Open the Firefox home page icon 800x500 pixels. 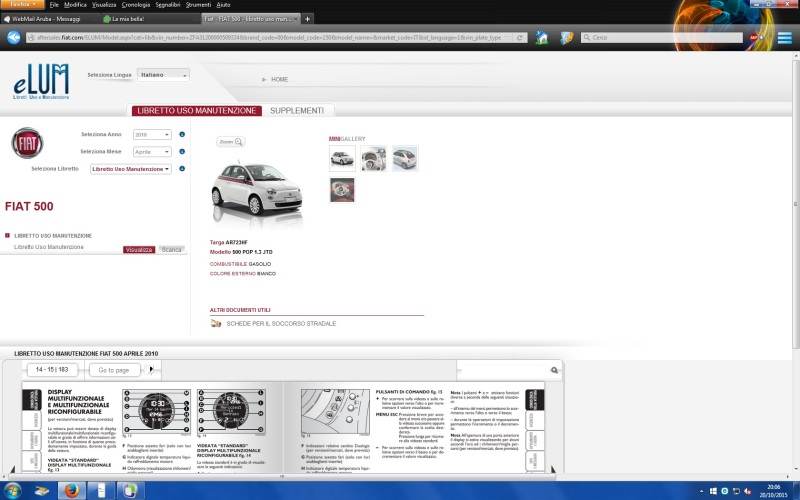point(542,37)
